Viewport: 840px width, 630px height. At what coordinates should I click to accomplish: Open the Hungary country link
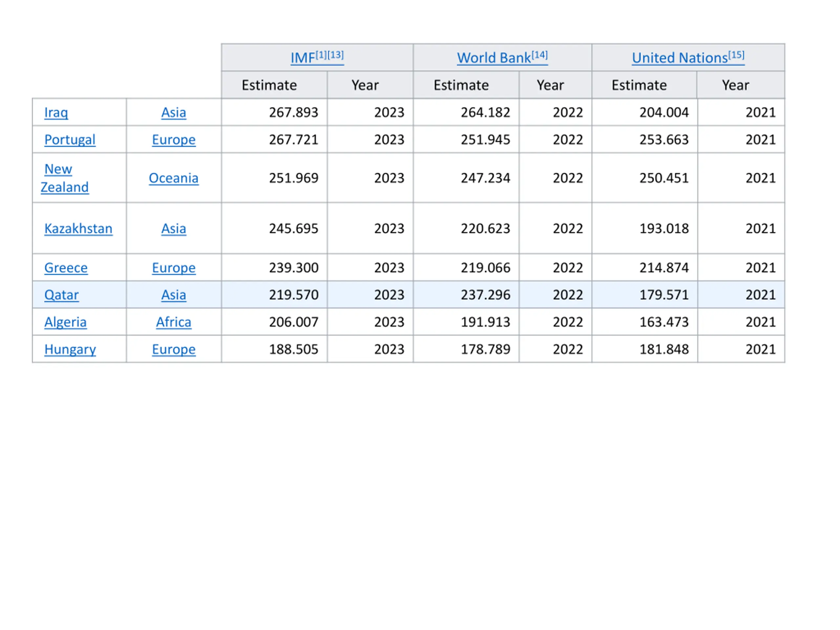click(70, 349)
